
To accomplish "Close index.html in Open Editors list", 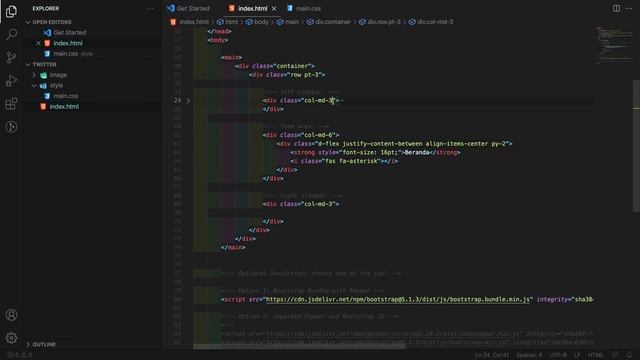I will coord(38,43).
